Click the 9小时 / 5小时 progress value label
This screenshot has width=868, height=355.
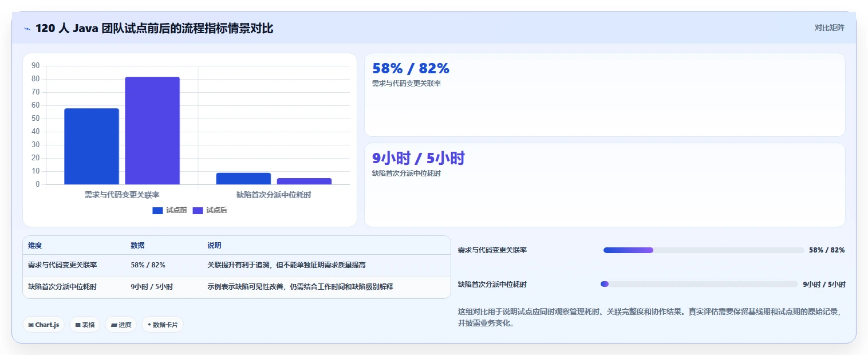[x=824, y=284]
